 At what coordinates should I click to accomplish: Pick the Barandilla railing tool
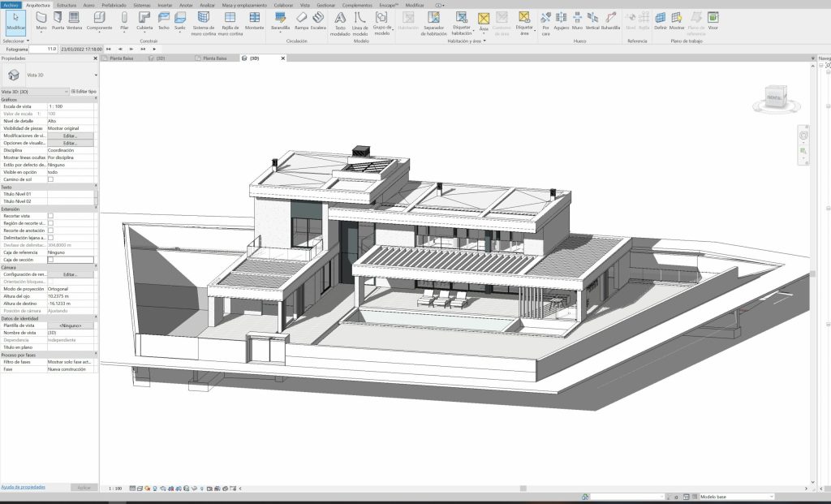click(x=280, y=21)
